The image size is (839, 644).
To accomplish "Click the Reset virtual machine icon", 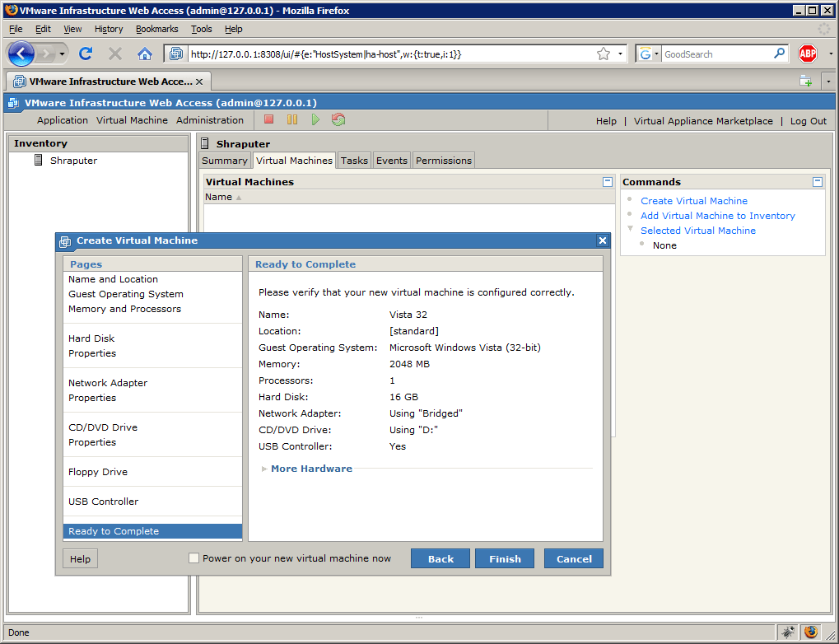I will (338, 119).
